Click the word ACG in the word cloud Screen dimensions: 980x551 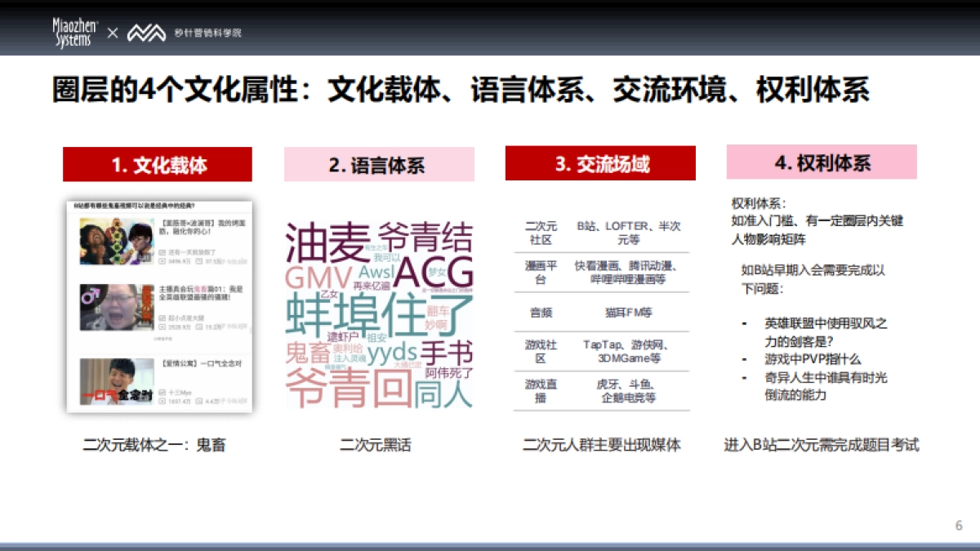click(434, 269)
